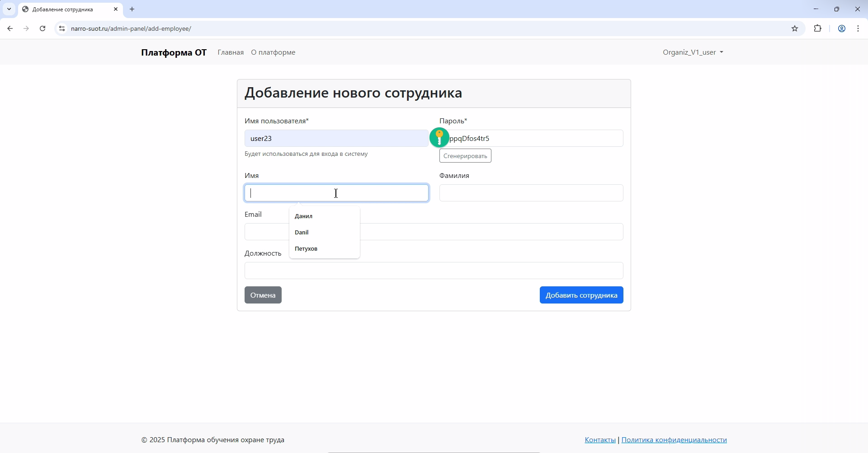This screenshot has height=453, width=868.
Task: Navigate back in browser history
Action: pyautogui.click(x=10, y=28)
